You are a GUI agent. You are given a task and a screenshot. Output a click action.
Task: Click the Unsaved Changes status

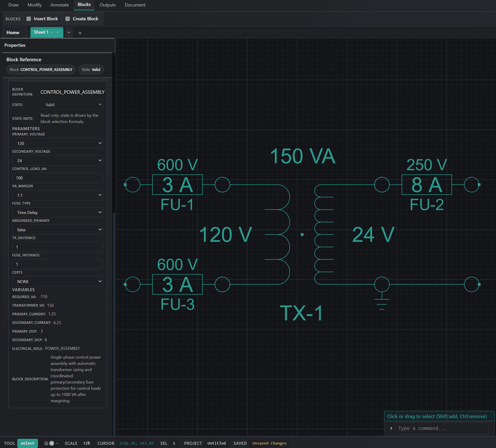[x=269, y=443]
